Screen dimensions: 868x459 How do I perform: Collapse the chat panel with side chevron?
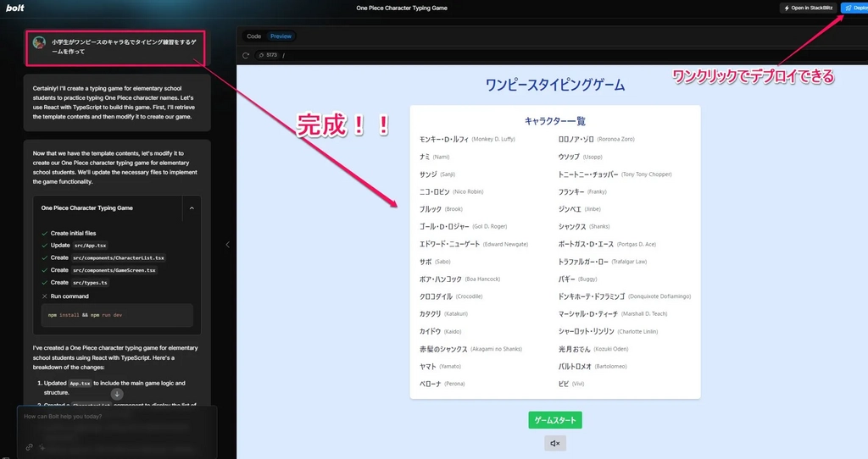[x=227, y=245]
